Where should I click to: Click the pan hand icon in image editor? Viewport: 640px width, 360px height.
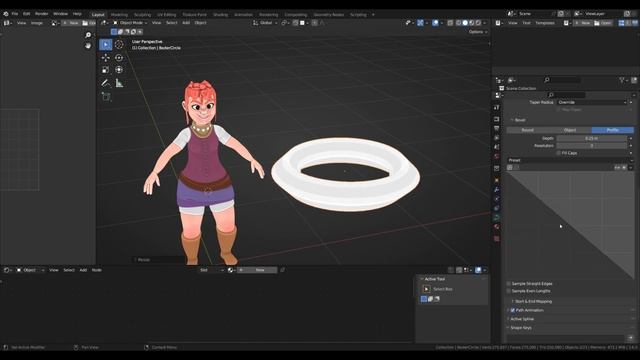click(x=88, y=46)
